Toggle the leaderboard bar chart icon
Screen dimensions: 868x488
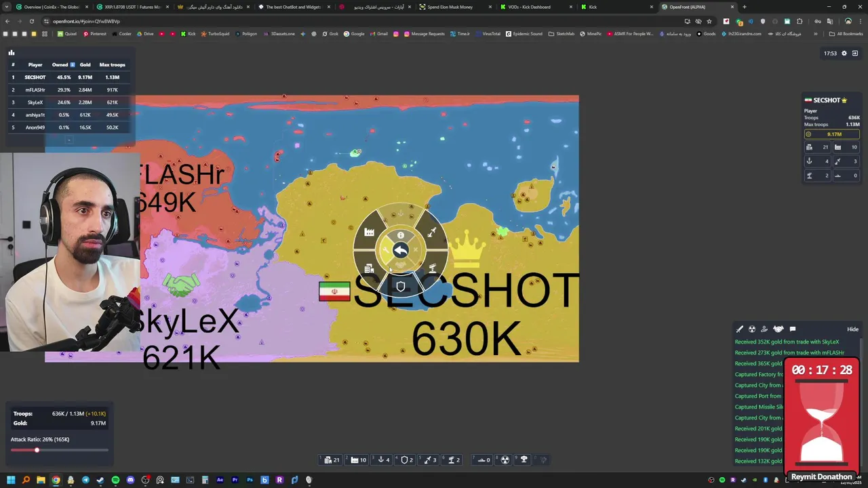pyautogui.click(x=11, y=52)
